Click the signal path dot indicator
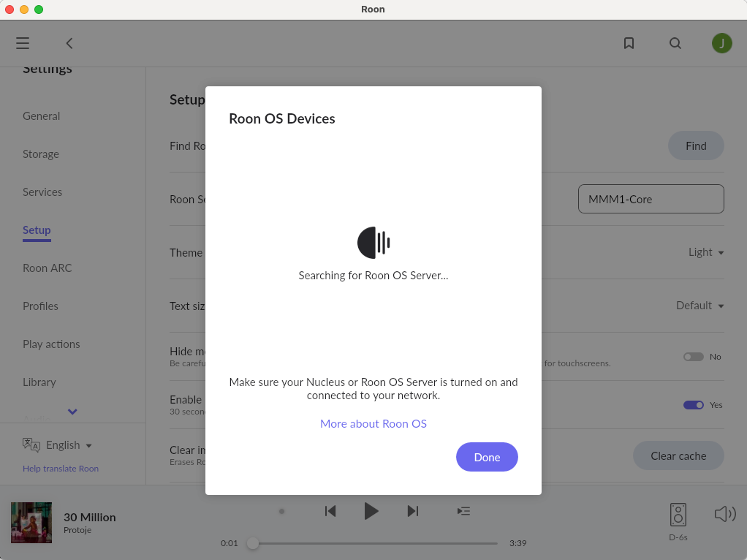This screenshot has width=747, height=560. 281,512
